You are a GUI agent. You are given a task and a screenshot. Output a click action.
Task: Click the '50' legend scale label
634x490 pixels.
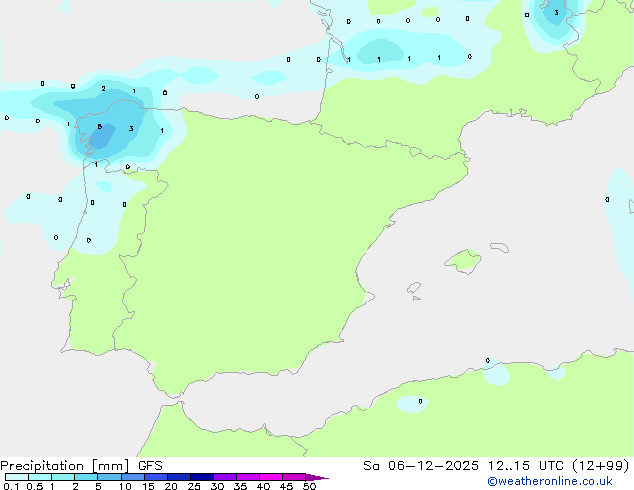[309, 486]
